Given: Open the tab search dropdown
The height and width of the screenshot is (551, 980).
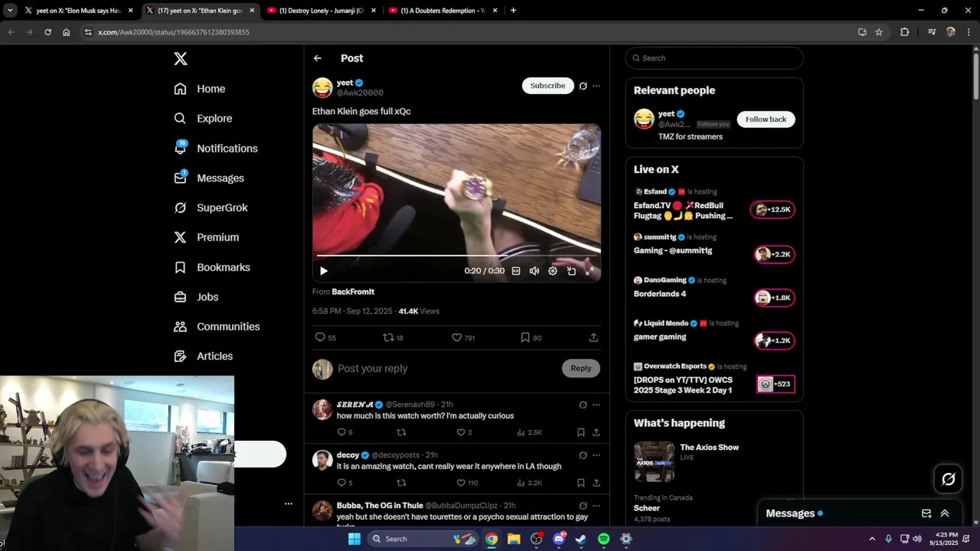Looking at the screenshot, I should pyautogui.click(x=10, y=11).
